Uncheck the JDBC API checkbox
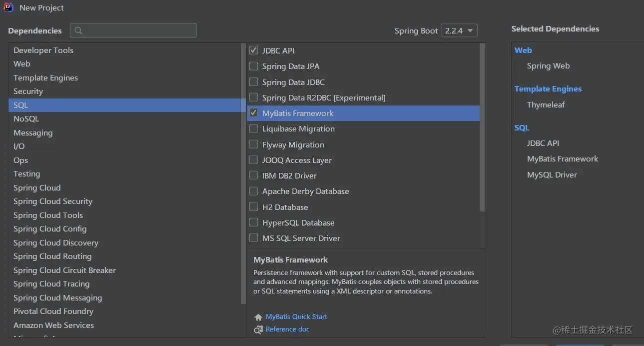Screen dimensions: 644x346 253,50
